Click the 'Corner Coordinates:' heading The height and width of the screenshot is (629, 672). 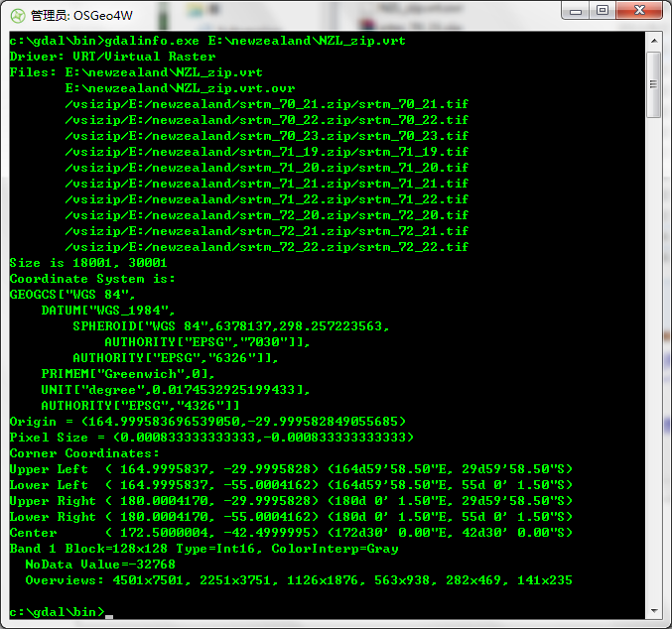point(84,453)
